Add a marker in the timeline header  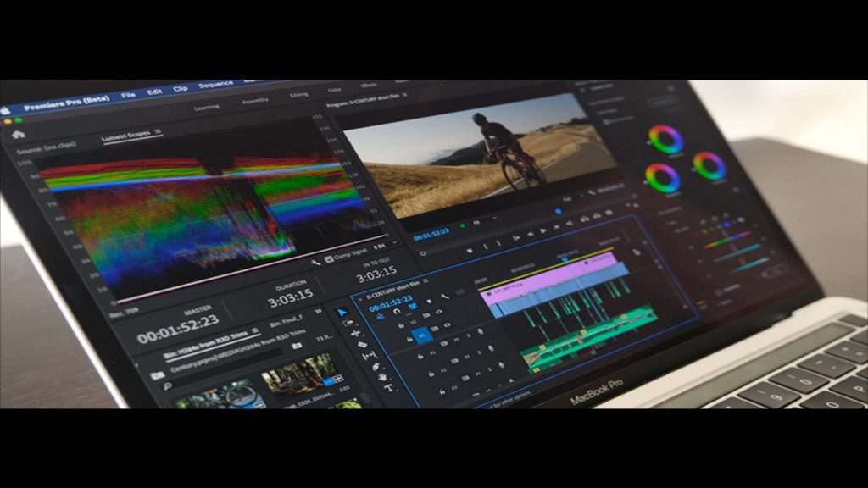[x=429, y=301]
